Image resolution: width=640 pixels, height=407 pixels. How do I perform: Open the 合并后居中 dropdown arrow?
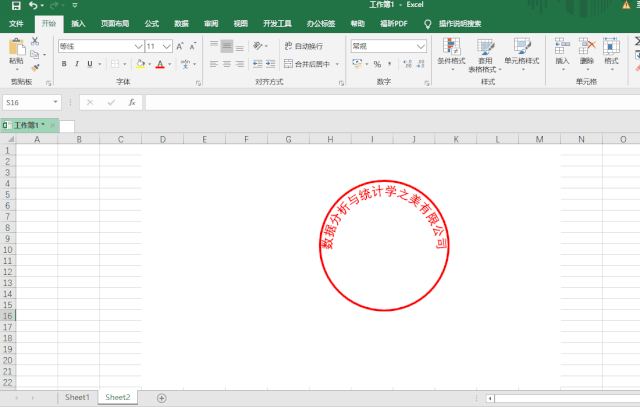pyautogui.click(x=338, y=64)
